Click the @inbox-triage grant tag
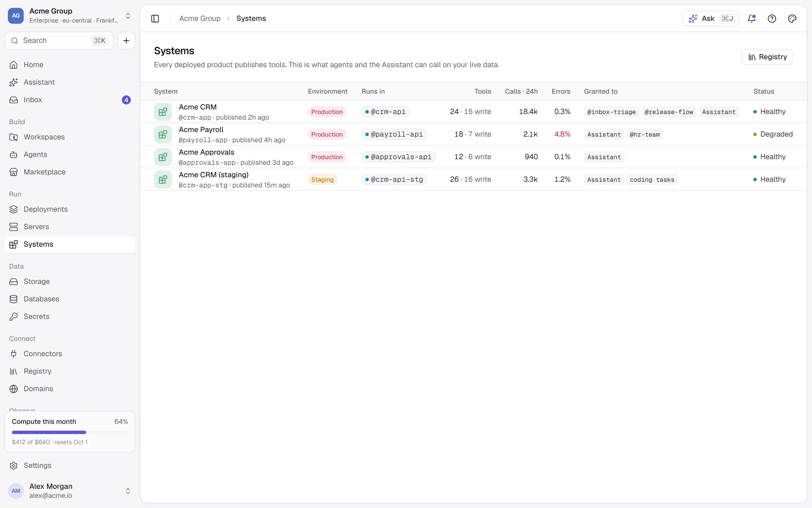Image resolution: width=812 pixels, height=508 pixels. [x=611, y=112]
